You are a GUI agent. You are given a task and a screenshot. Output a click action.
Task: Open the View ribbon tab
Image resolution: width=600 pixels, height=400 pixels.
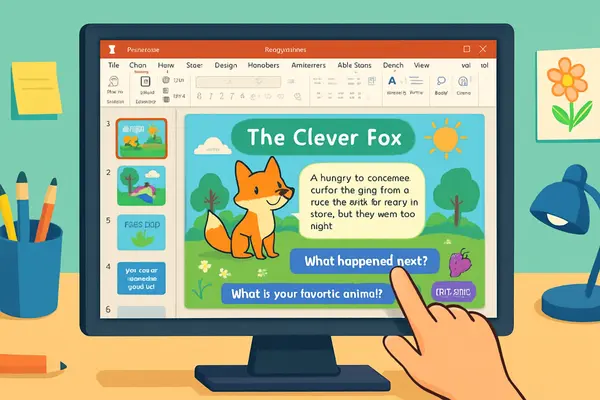coord(423,64)
